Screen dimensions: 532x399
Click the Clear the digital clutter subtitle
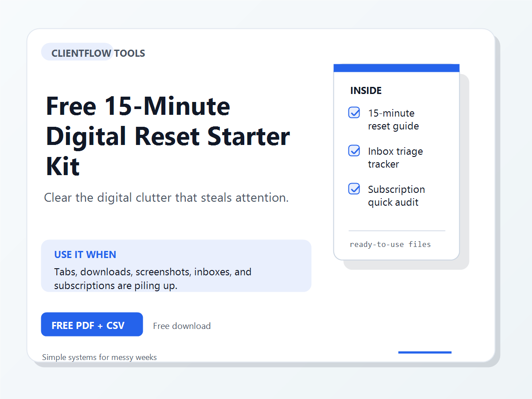(x=166, y=198)
